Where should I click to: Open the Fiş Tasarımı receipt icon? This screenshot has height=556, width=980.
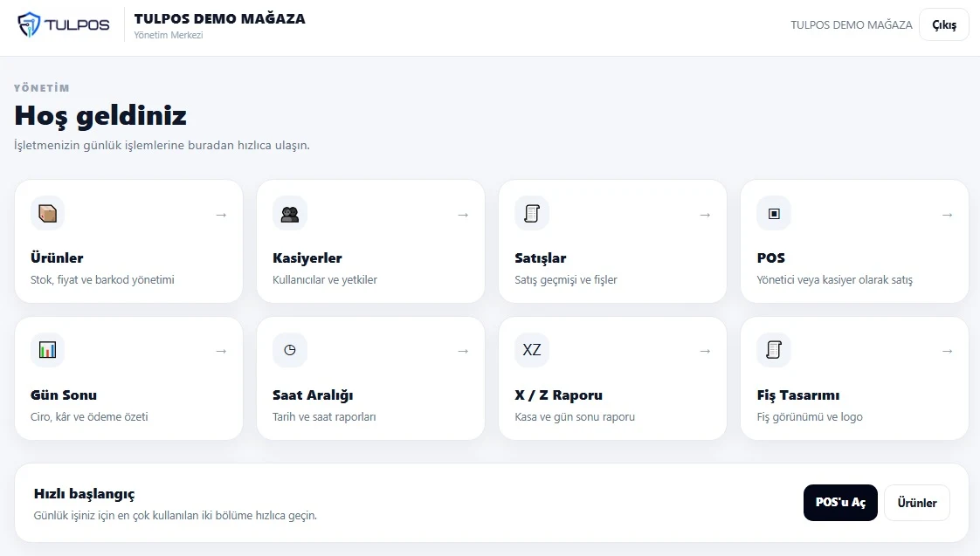click(774, 350)
